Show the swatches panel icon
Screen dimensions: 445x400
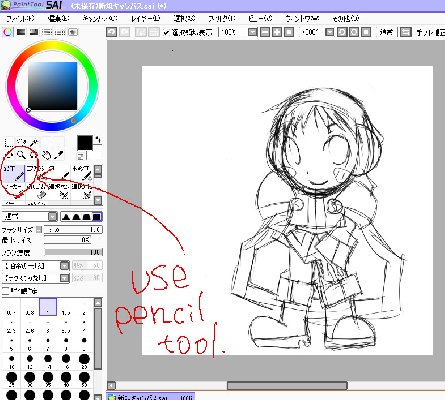[x=60, y=32]
